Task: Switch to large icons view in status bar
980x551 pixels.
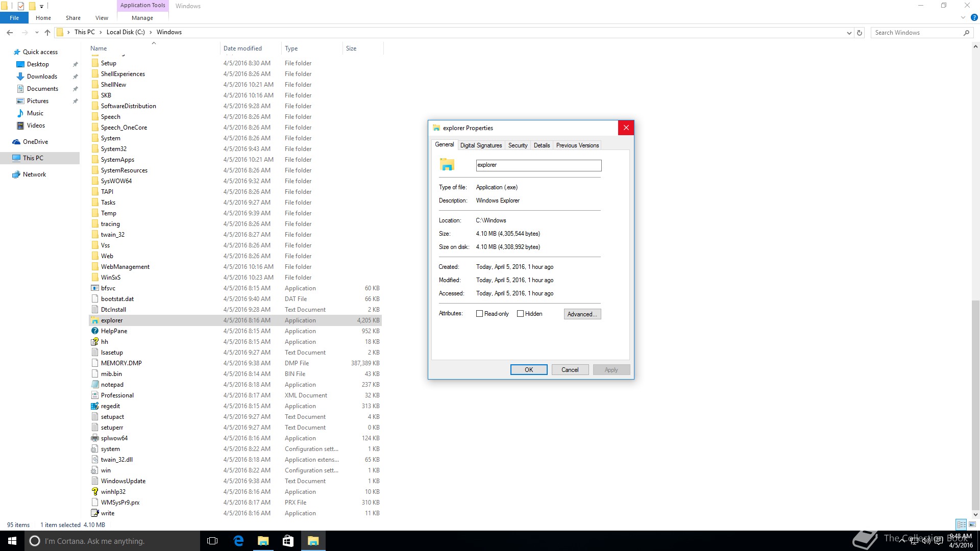Action: click(x=972, y=524)
